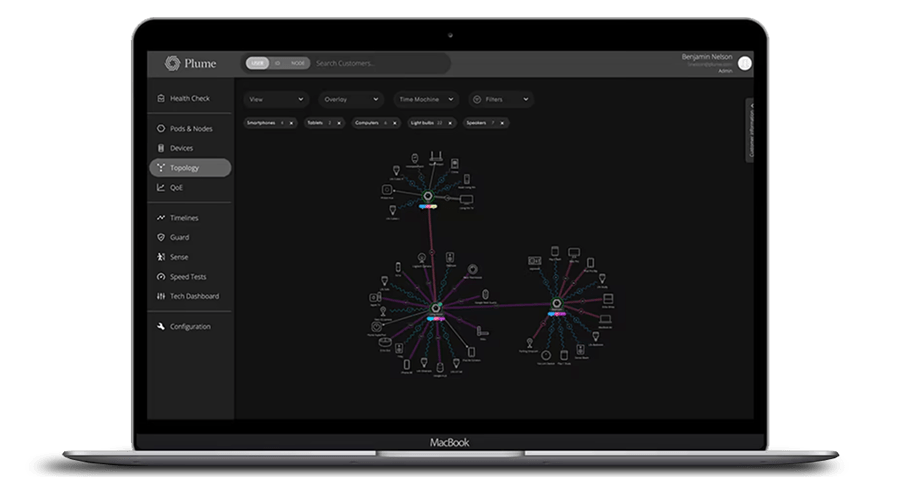Switch search mode to USER
The height and width of the screenshot is (489, 900).
click(258, 63)
